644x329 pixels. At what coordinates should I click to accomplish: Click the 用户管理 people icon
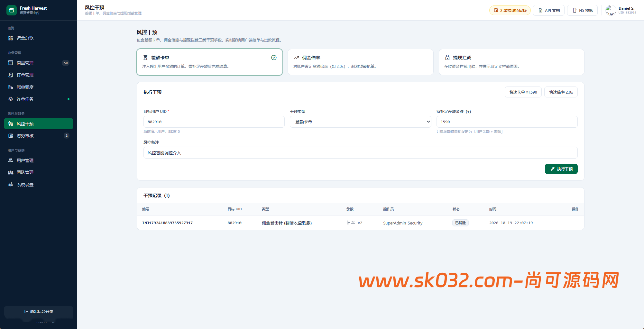(x=11, y=160)
